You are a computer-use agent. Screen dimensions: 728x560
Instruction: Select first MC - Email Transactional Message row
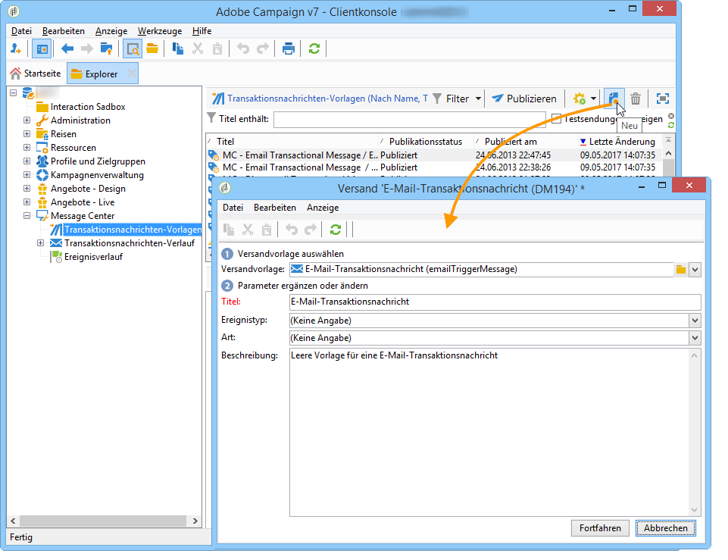coord(435,155)
